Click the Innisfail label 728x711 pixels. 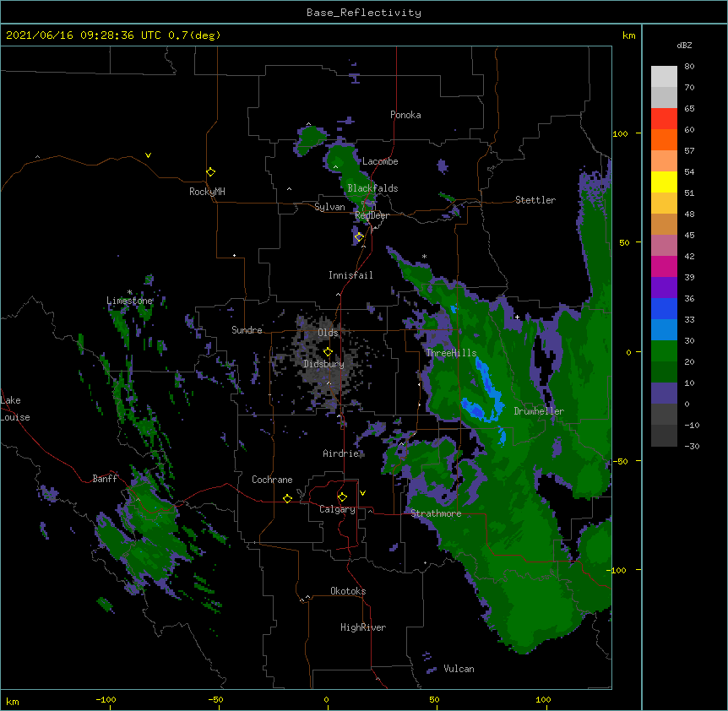click(x=350, y=275)
